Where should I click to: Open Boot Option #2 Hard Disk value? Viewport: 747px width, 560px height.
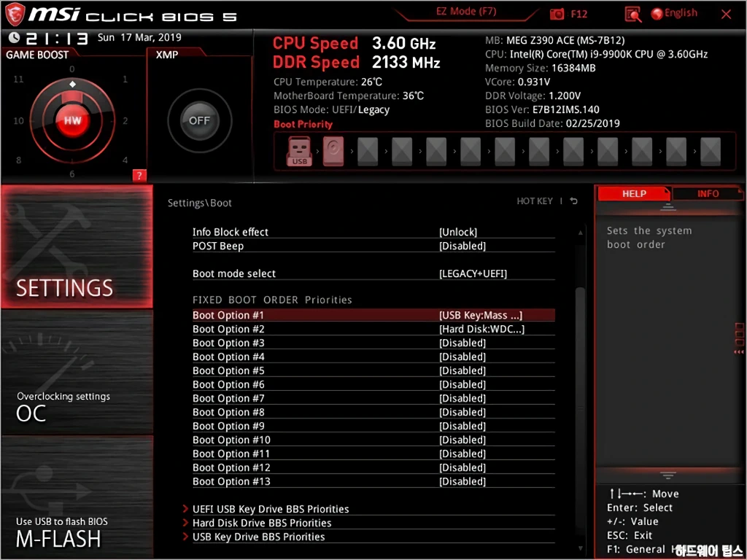tap(481, 329)
